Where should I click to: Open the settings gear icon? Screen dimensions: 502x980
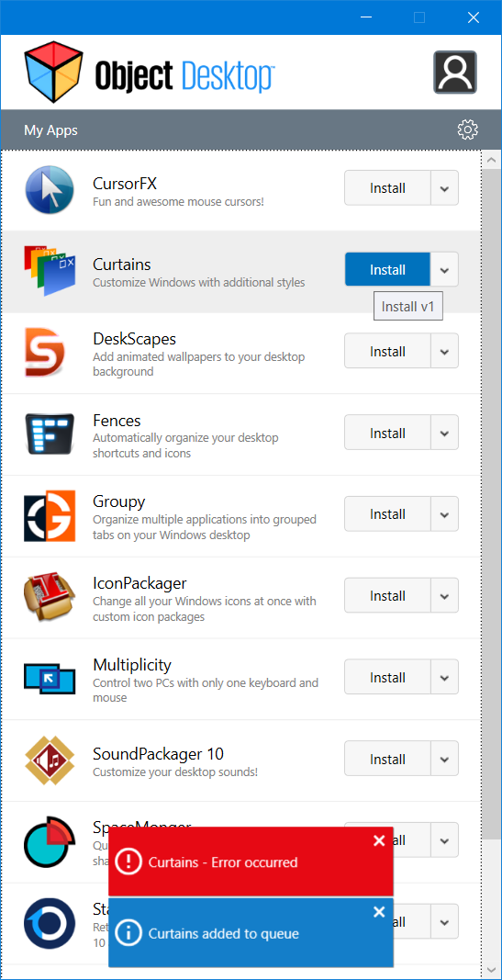pyautogui.click(x=468, y=130)
